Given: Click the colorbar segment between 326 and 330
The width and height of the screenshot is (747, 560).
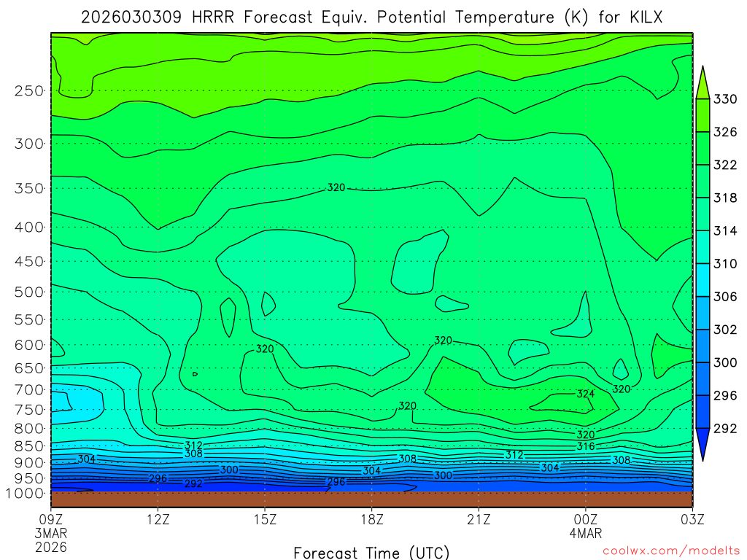Looking at the screenshot, I should 703,115.
